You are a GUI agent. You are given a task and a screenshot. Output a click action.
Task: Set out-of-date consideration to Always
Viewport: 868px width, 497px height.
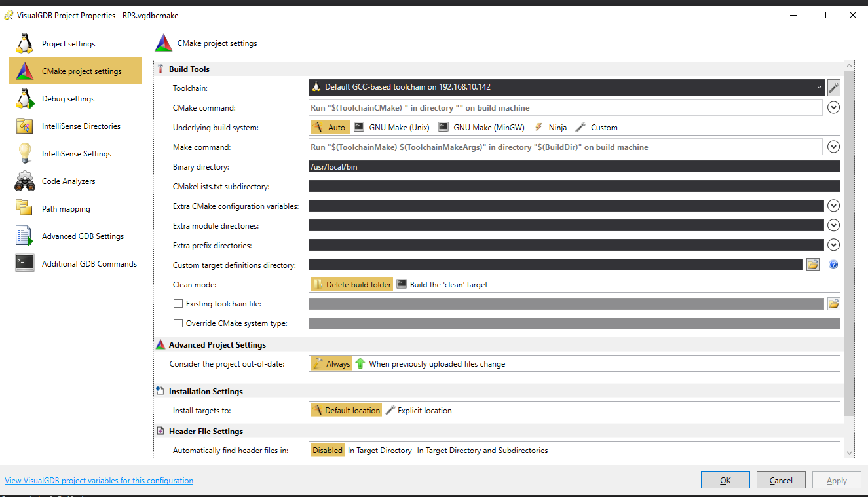point(331,364)
